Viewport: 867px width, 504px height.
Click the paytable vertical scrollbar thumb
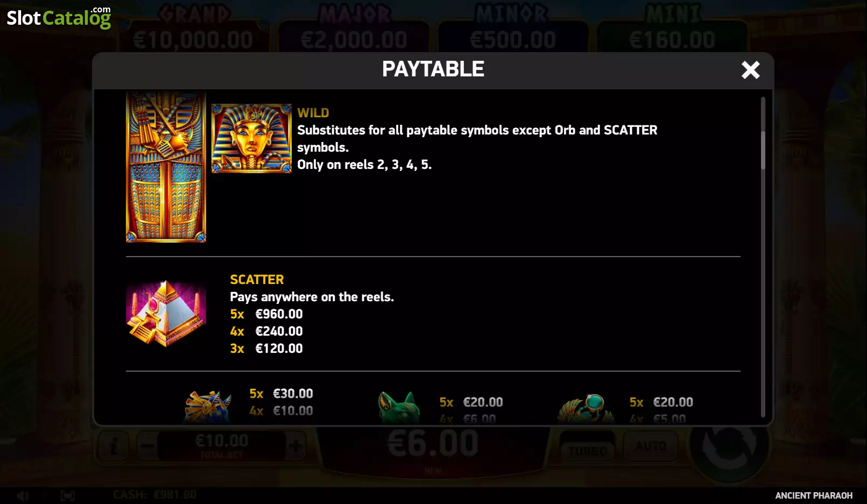click(x=763, y=151)
